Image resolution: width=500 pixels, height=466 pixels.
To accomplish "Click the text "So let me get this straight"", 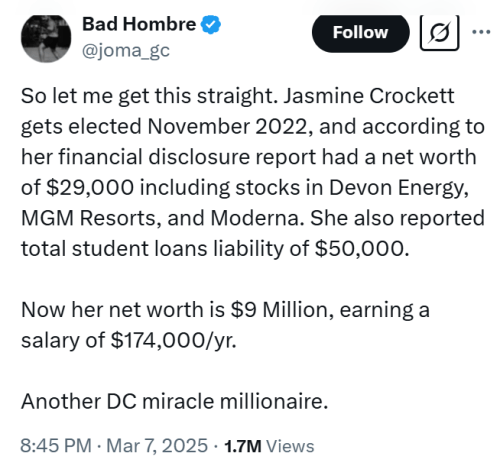I will click(148, 97).
